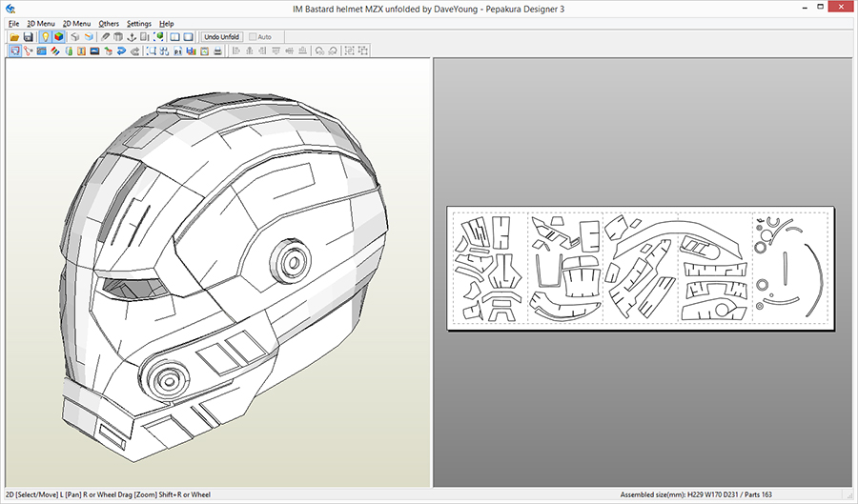Open the 3D Menu
The image size is (858, 504).
pos(41,24)
